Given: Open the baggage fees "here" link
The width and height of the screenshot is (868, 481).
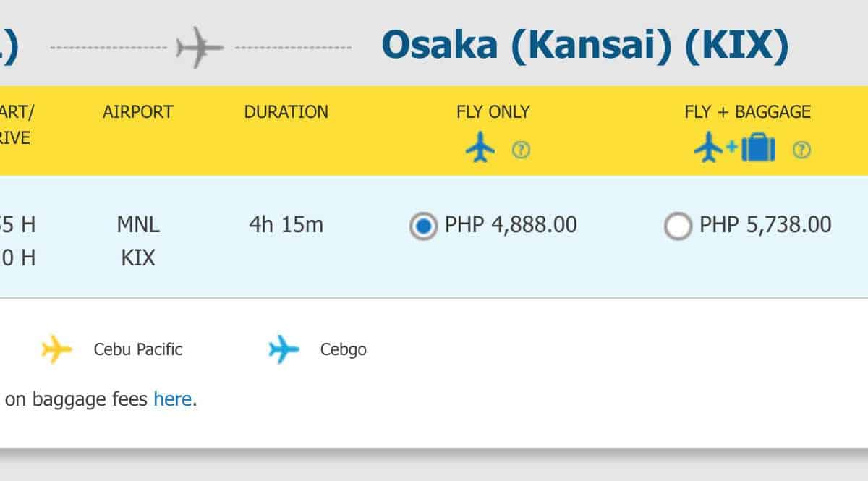Looking at the screenshot, I should pos(172,399).
